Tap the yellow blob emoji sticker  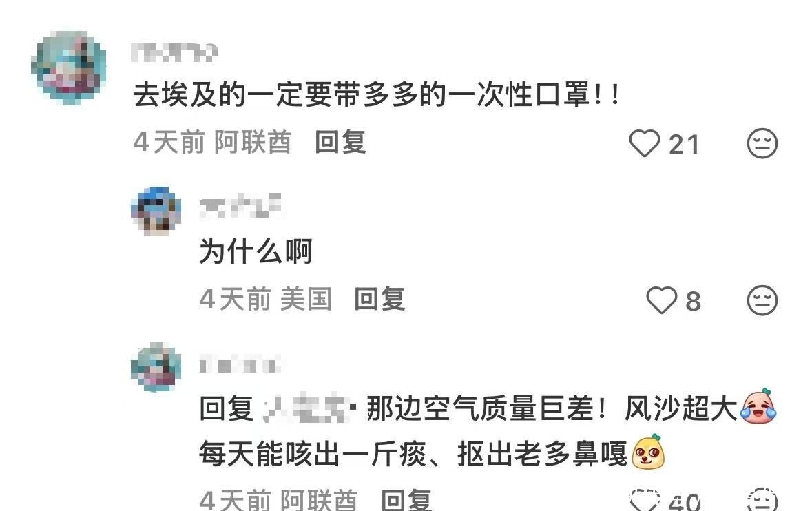pos(649,452)
